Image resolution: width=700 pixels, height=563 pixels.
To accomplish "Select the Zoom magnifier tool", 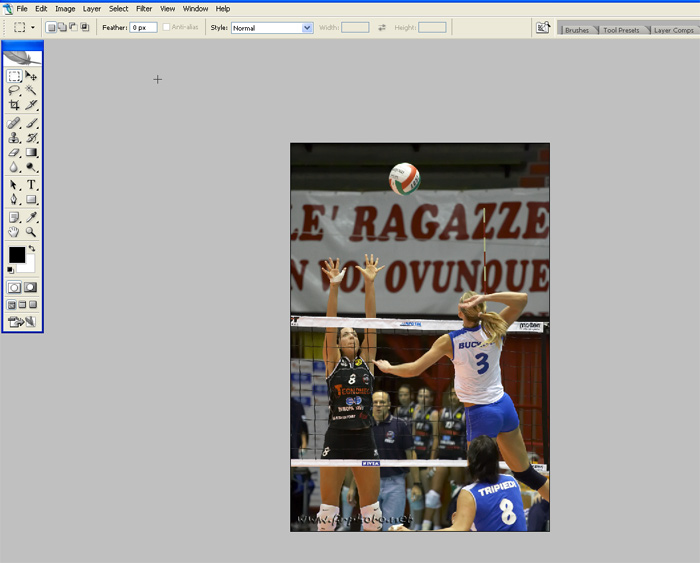I will click(31, 232).
